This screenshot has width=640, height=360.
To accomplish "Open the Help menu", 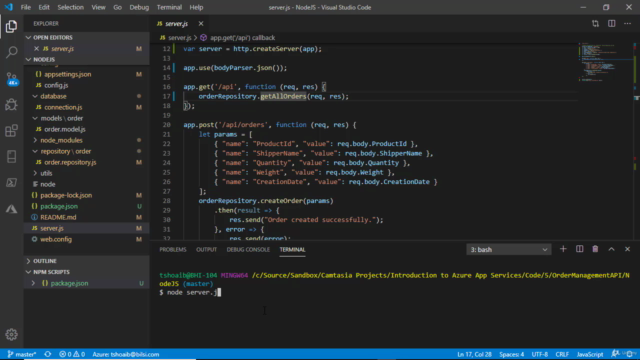I will [196, 7].
